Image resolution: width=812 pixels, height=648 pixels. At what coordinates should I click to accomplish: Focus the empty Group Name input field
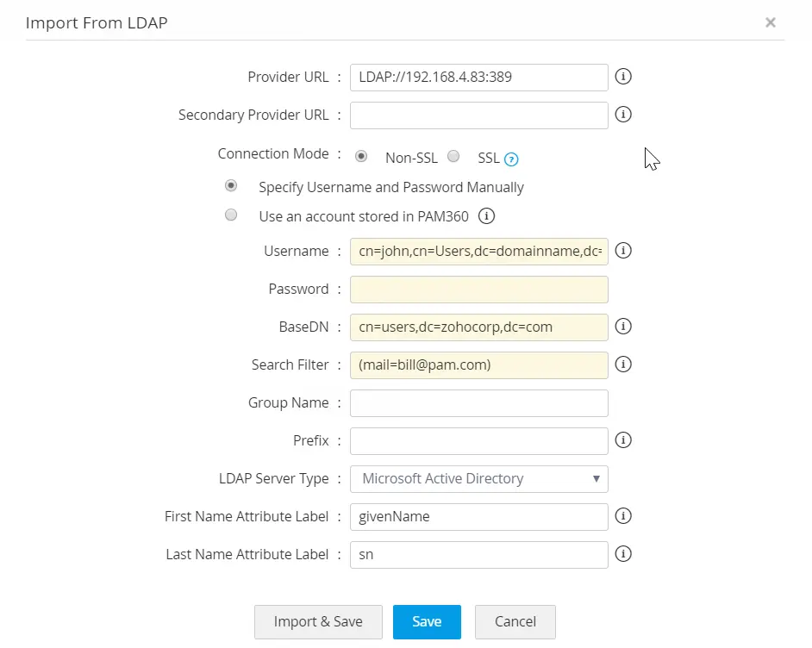tap(478, 402)
